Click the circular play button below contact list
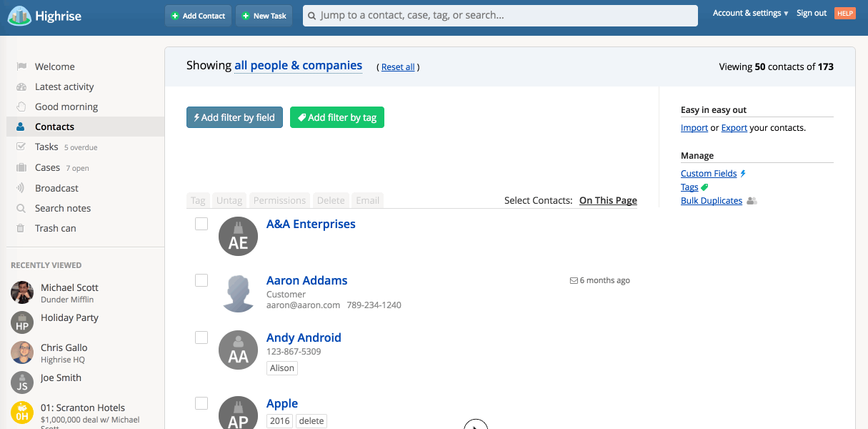 pos(476,424)
